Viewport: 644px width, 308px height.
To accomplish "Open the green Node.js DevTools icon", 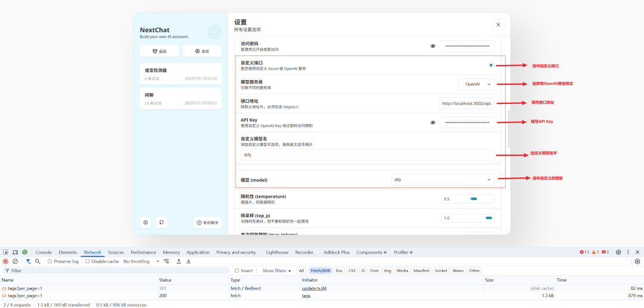I will coord(25,252).
